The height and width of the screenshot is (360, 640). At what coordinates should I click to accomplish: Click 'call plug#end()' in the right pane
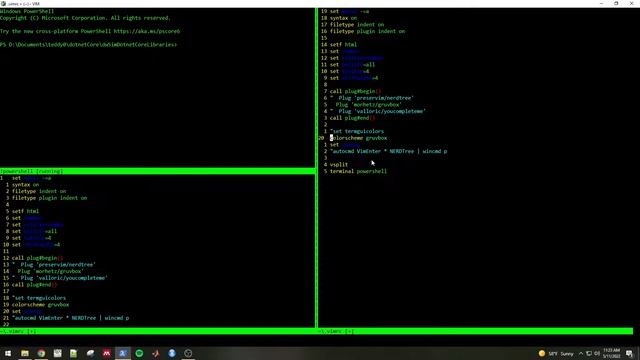tap(352, 118)
